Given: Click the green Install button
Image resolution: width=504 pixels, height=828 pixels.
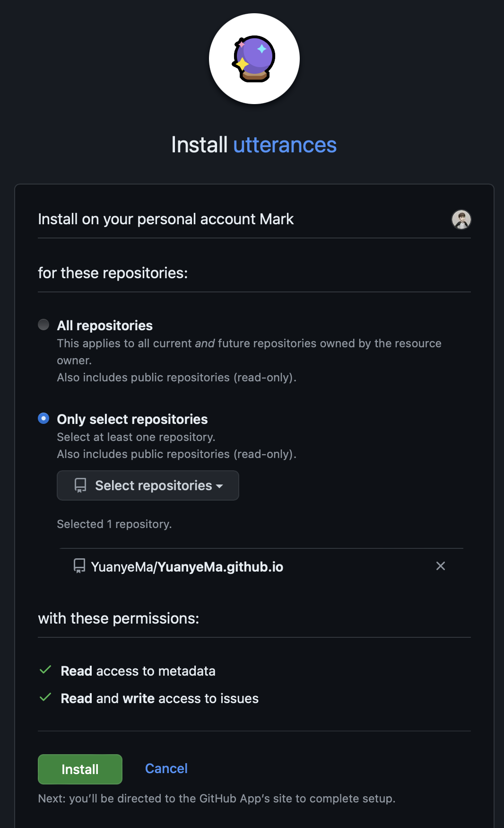Looking at the screenshot, I should click(x=80, y=769).
